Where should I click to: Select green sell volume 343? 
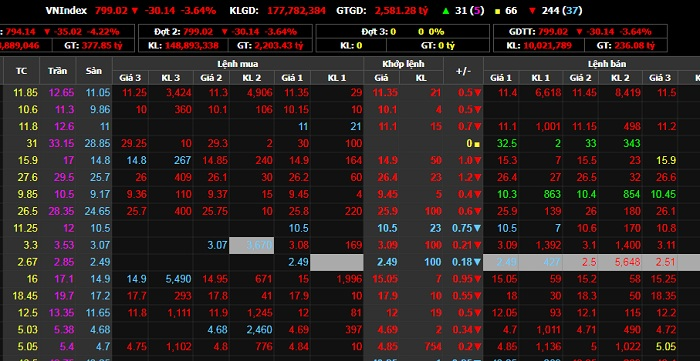pyautogui.click(x=631, y=144)
